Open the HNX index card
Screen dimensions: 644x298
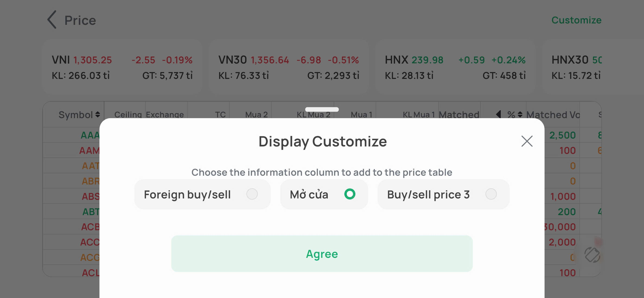(x=455, y=67)
